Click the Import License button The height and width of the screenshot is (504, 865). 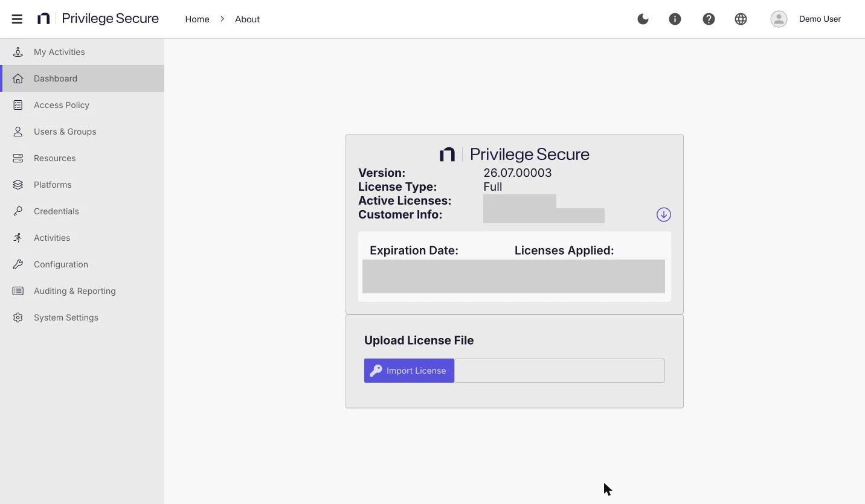click(x=409, y=371)
